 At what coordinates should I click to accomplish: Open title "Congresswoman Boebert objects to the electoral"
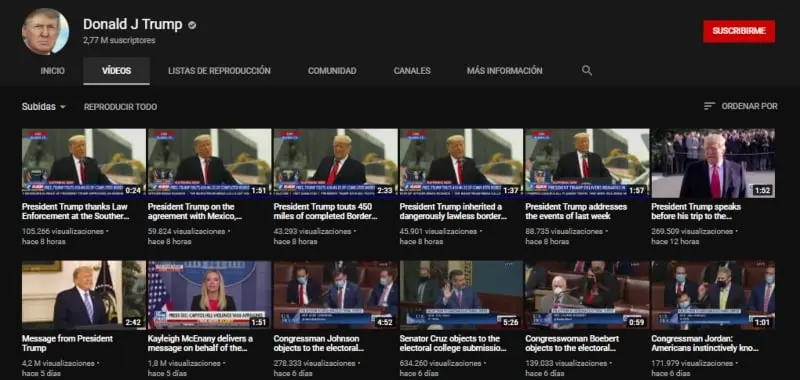(572, 343)
